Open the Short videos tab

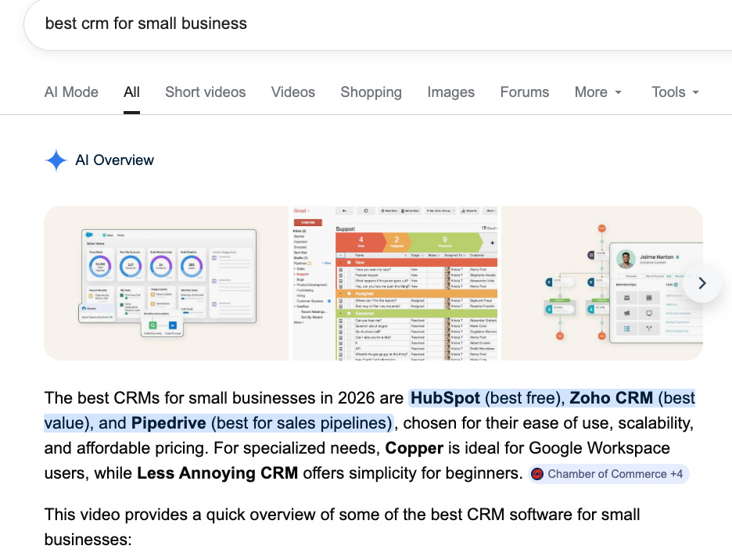pos(206,92)
